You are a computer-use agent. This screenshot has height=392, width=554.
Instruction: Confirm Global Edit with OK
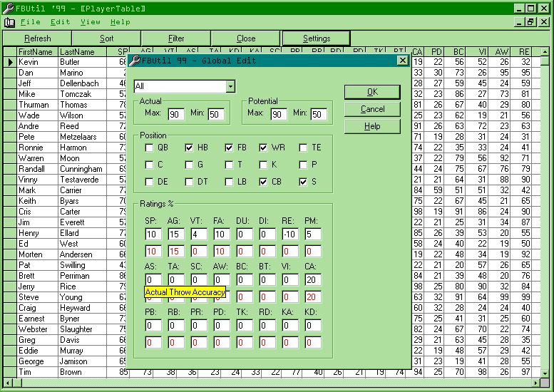(x=372, y=92)
